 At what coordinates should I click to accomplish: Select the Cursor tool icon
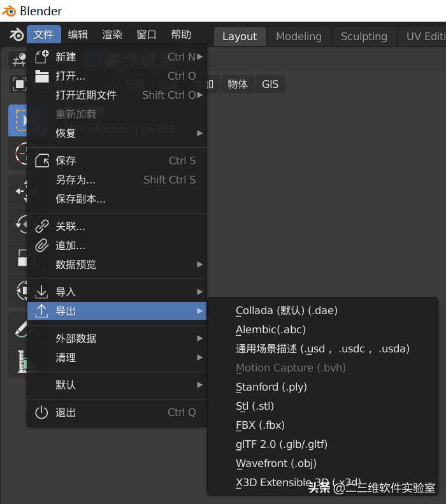(21, 154)
